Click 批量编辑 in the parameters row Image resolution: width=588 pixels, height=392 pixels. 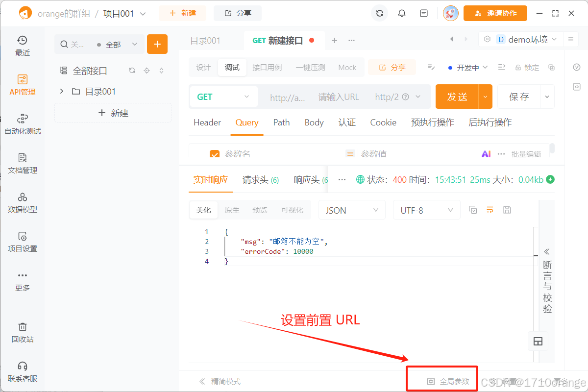click(526, 154)
